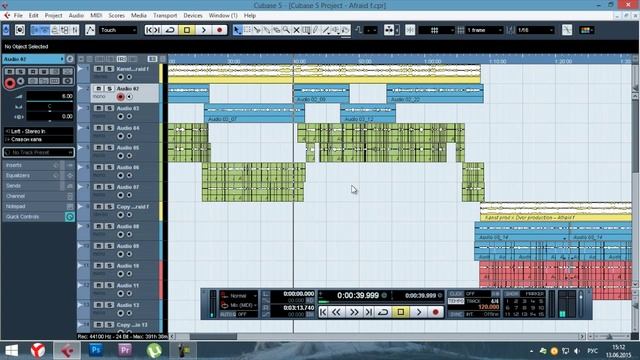Click transport panel Play button

pyautogui.click(x=418, y=312)
